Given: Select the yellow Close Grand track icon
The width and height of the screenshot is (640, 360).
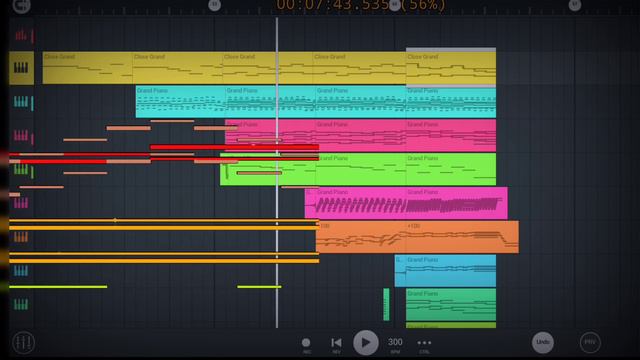Looking at the screenshot, I should point(21,68).
